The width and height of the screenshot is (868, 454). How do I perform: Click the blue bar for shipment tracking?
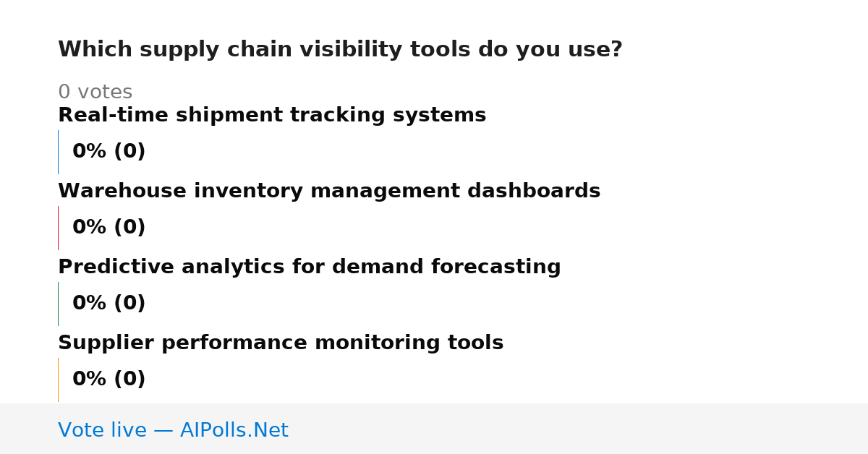click(59, 152)
